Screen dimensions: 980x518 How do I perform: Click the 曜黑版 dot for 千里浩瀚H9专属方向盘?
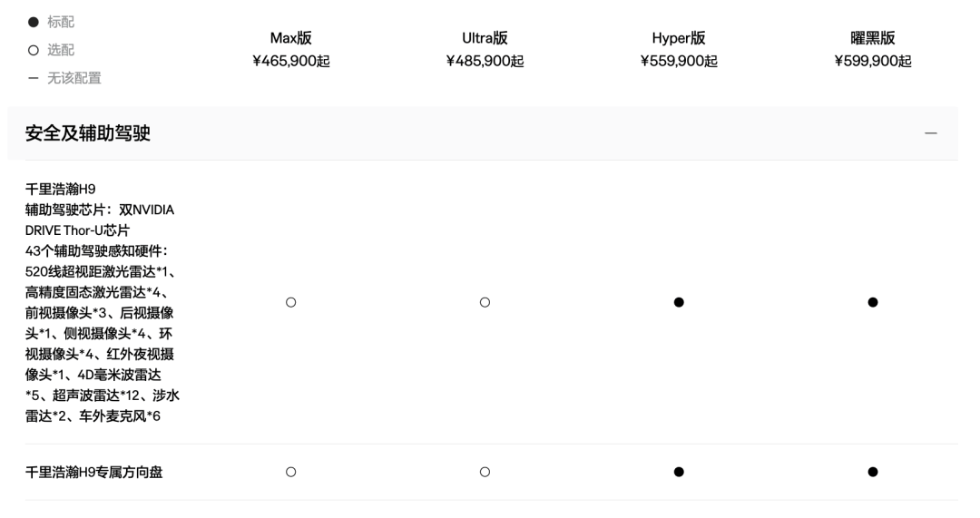[873, 472]
